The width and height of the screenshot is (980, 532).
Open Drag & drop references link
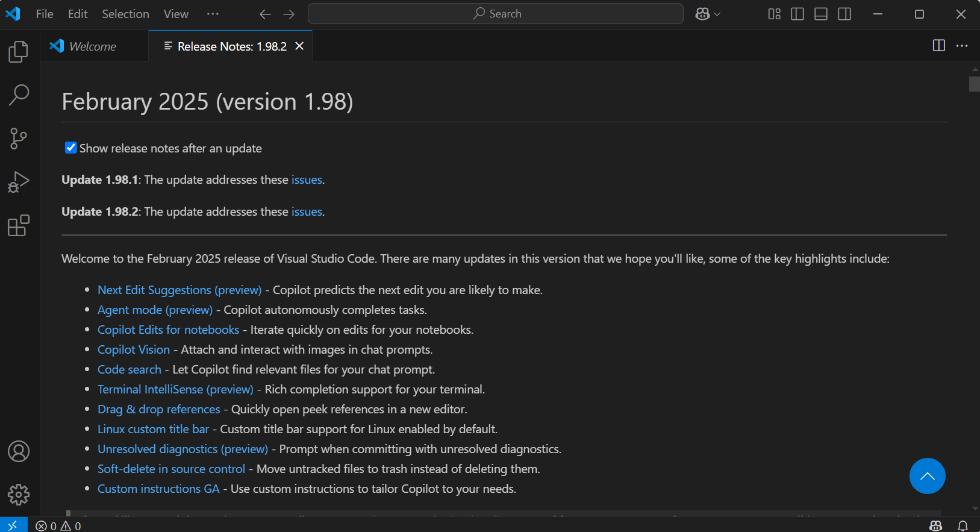click(x=159, y=409)
